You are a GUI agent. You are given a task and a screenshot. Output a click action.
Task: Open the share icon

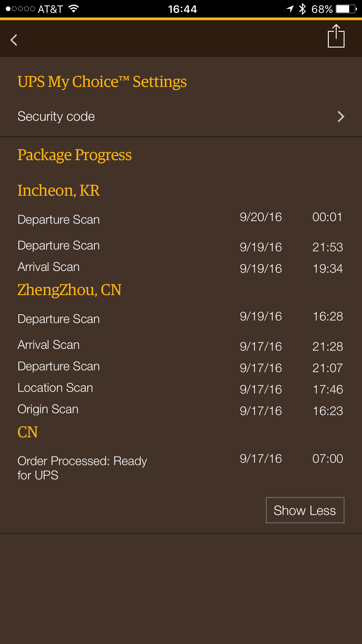pyautogui.click(x=336, y=36)
